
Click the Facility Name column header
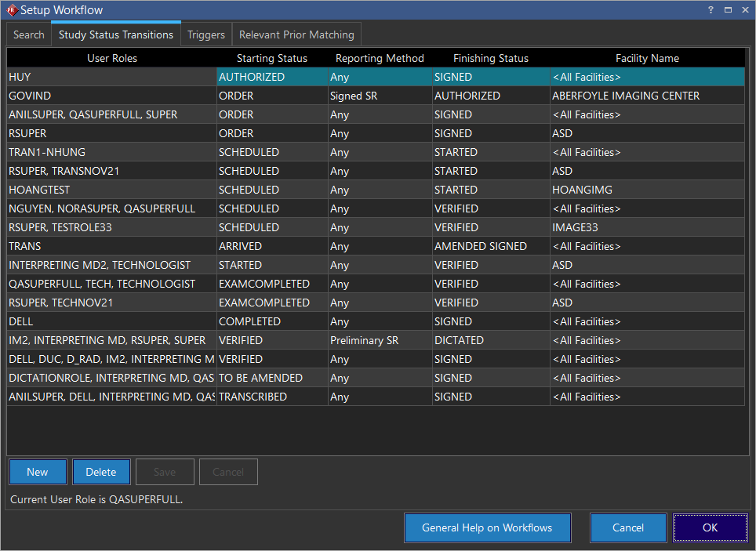647,58
